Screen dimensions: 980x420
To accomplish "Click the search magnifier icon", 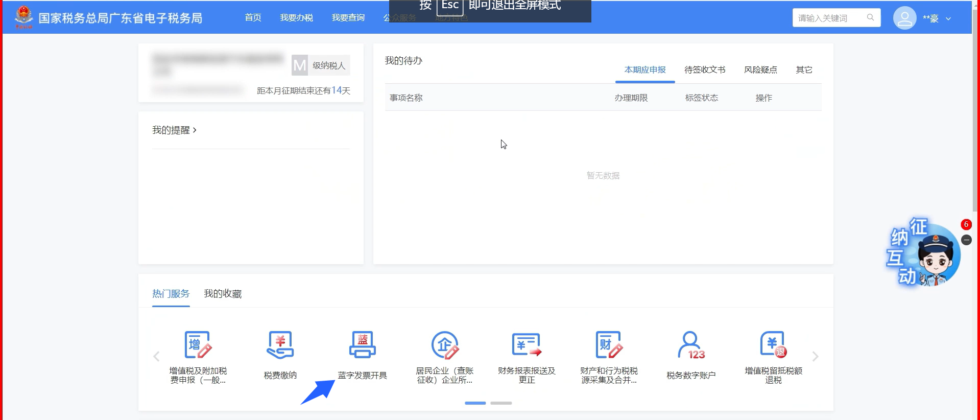I will coord(870,17).
